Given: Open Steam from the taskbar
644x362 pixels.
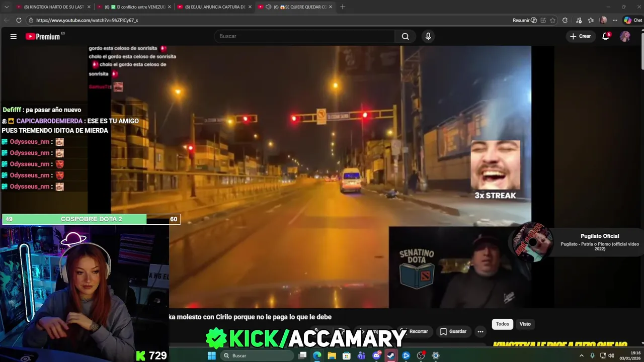Looking at the screenshot, I should click(391, 355).
